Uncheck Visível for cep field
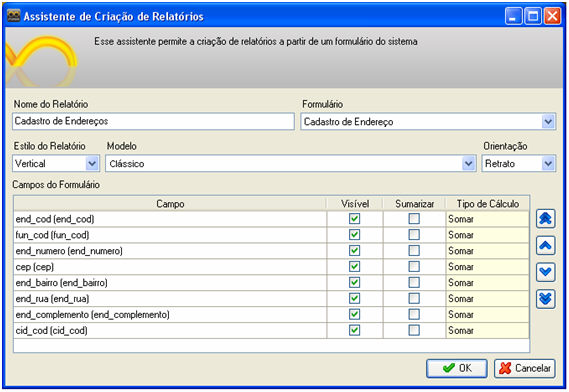The width and height of the screenshot is (569, 392). click(355, 266)
